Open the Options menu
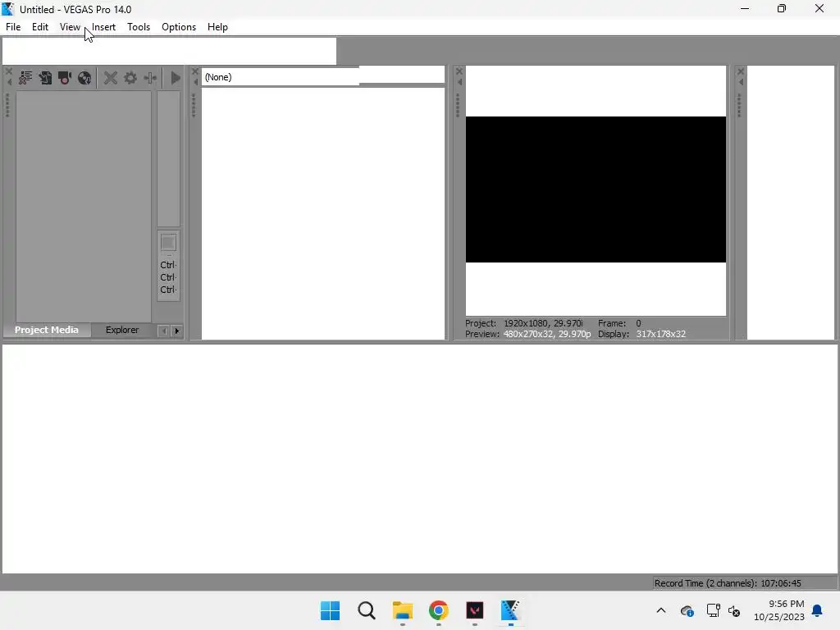This screenshot has width=840, height=630. (x=178, y=27)
